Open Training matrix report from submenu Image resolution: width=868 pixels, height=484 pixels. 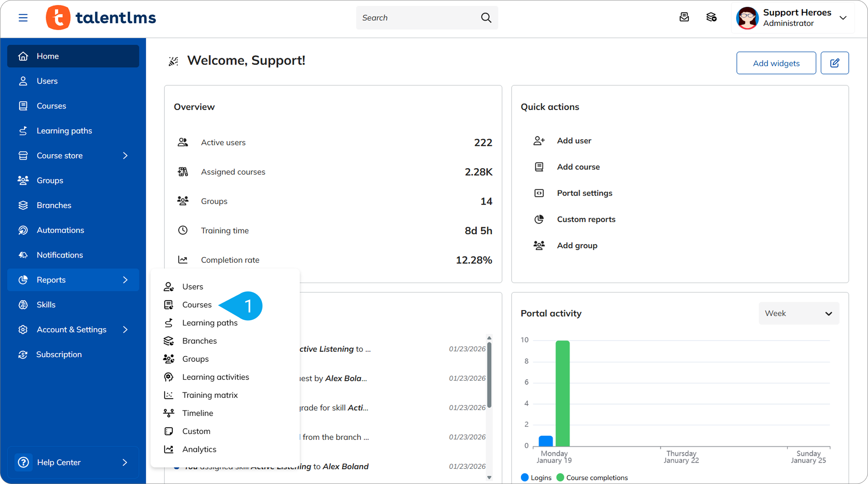(210, 395)
